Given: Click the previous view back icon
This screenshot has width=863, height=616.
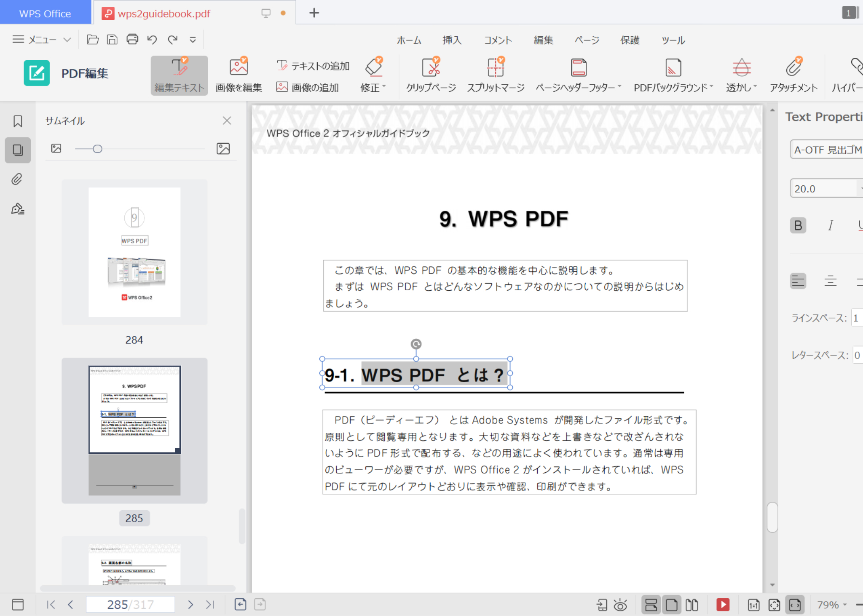Looking at the screenshot, I should click(x=240, y=604).
